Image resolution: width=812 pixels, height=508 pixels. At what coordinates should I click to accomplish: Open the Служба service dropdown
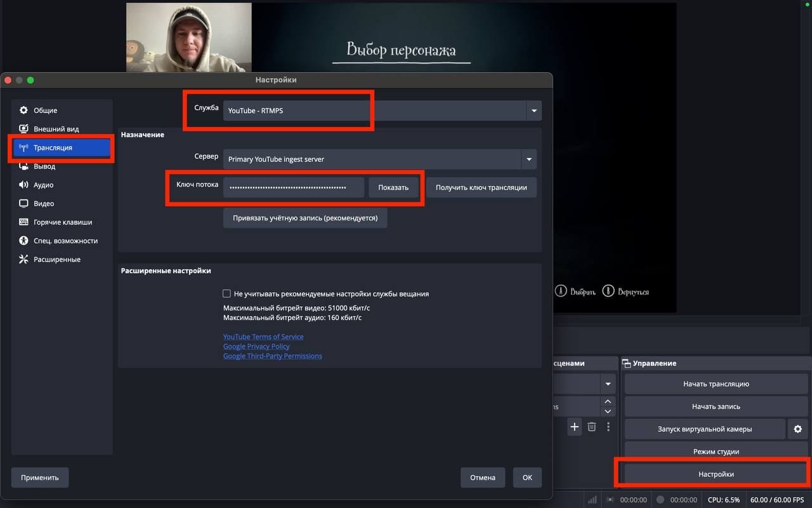pyautogui.click(x=534, y=109)
